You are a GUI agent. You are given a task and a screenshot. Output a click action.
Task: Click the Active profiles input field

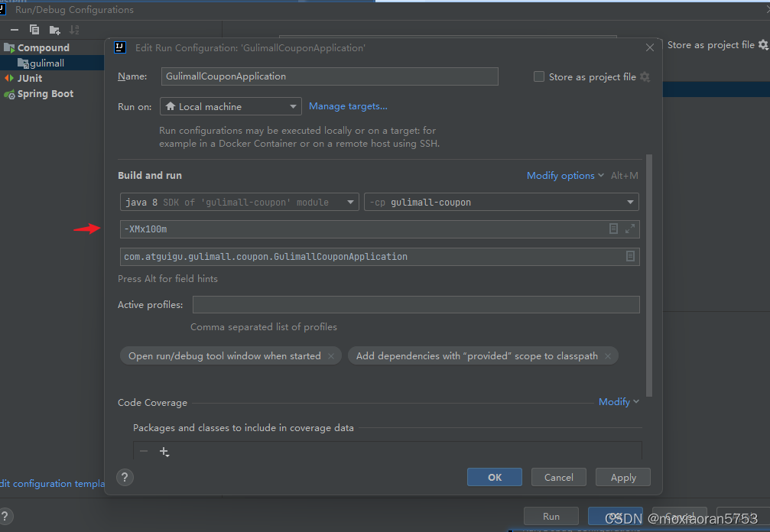point(416,305)
